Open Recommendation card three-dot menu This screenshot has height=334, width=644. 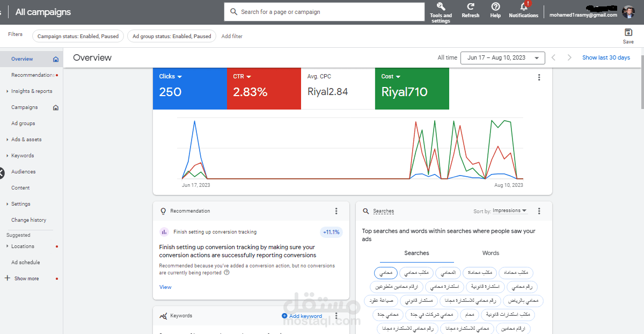tap(336, 211)
